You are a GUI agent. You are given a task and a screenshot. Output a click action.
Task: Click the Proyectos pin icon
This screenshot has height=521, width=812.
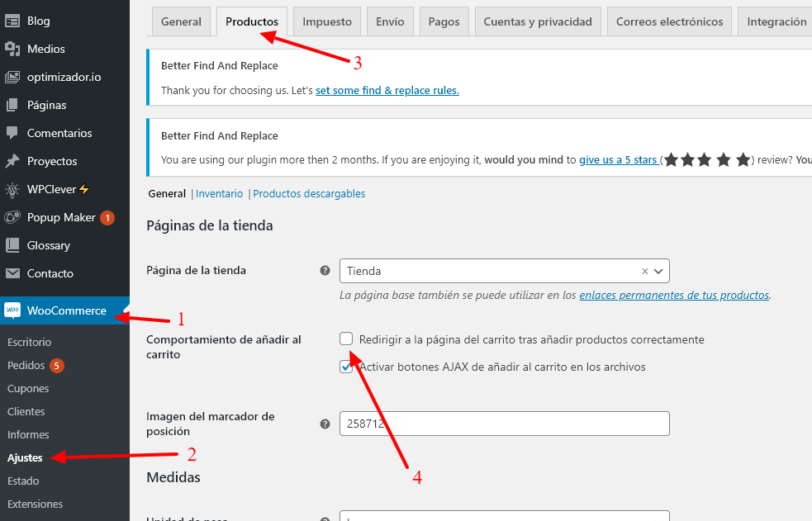pyautogui.click(x=12, y=161)
